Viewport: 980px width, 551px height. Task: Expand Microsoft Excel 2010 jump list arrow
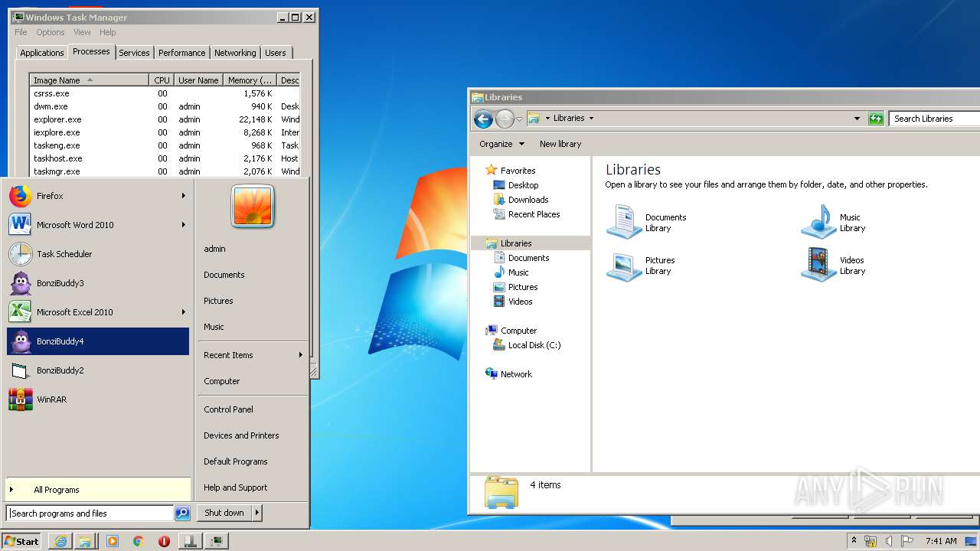pyautogui.click(x=184, y=312)
